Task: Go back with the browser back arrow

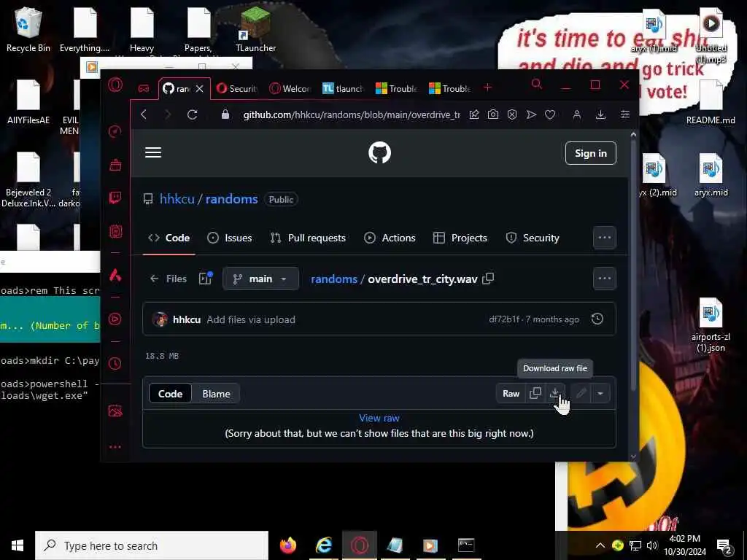Action: coord(144,114)
